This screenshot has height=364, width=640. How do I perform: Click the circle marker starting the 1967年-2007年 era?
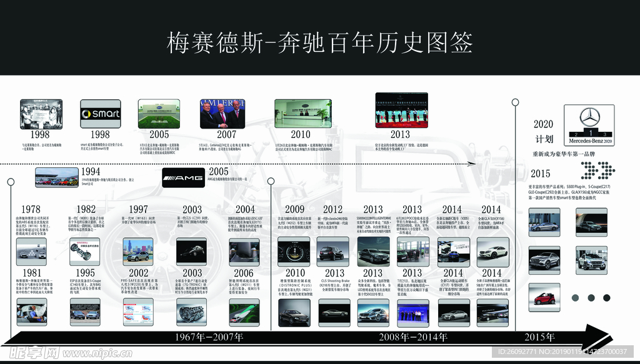tap(11, 182)
